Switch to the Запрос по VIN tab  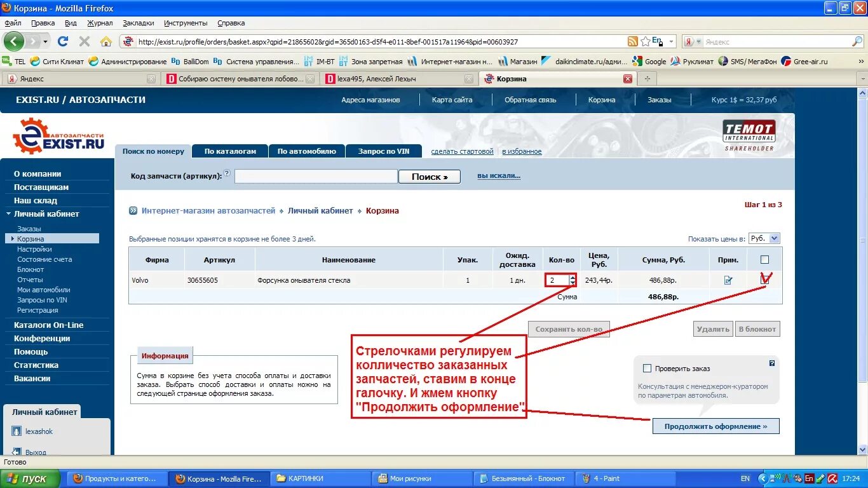pos(384,151)
